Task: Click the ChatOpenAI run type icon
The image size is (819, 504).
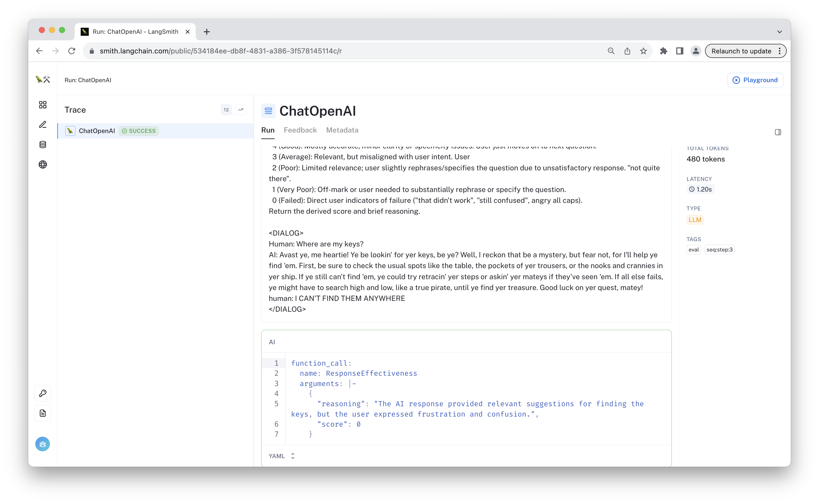Action: pos(268,111)
